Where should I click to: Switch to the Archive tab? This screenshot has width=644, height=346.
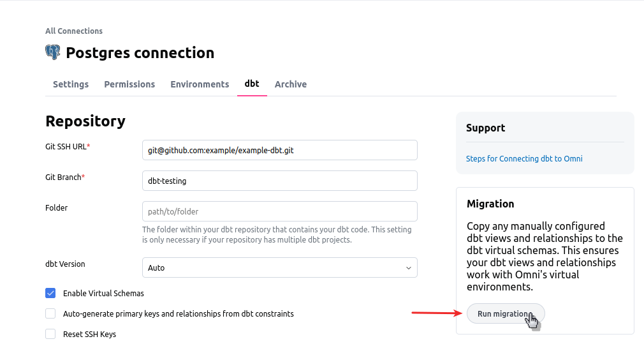tap(291, 84)
